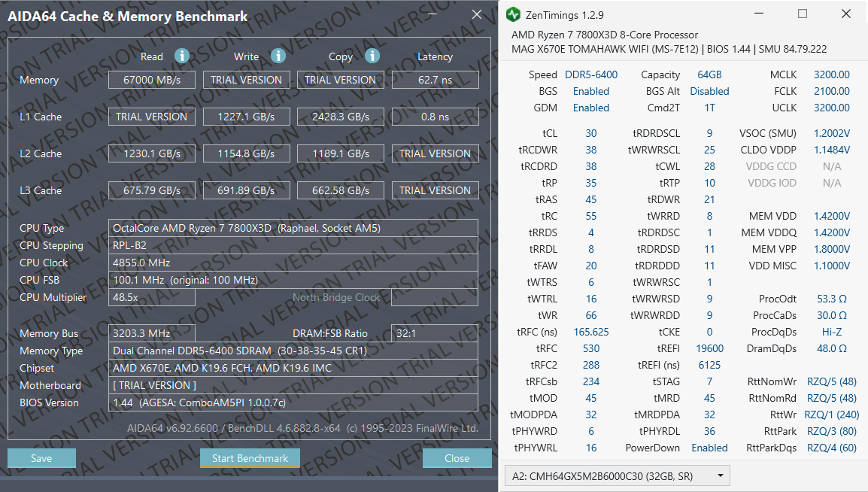Click the BGS Enabled value
This screenshot has height=492, width=868.
(x=591, y=91)
